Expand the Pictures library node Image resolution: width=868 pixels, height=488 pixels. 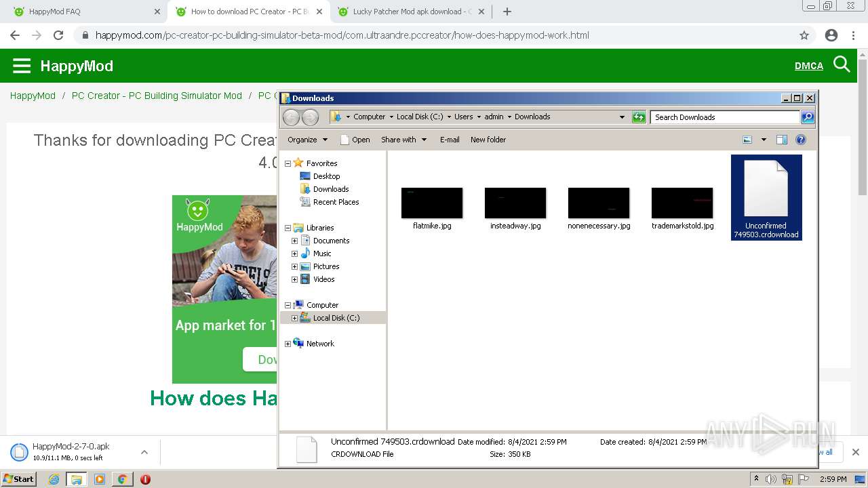pos(294,266)
